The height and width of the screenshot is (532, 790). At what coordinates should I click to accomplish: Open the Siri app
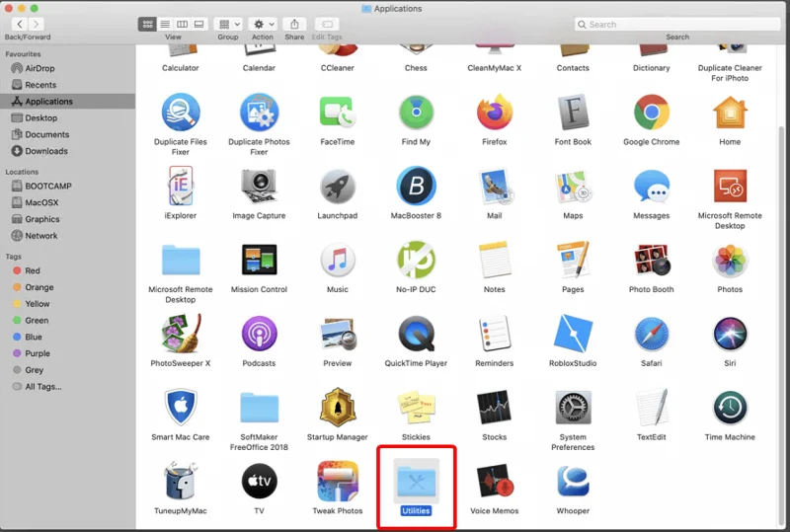(730, 333)
